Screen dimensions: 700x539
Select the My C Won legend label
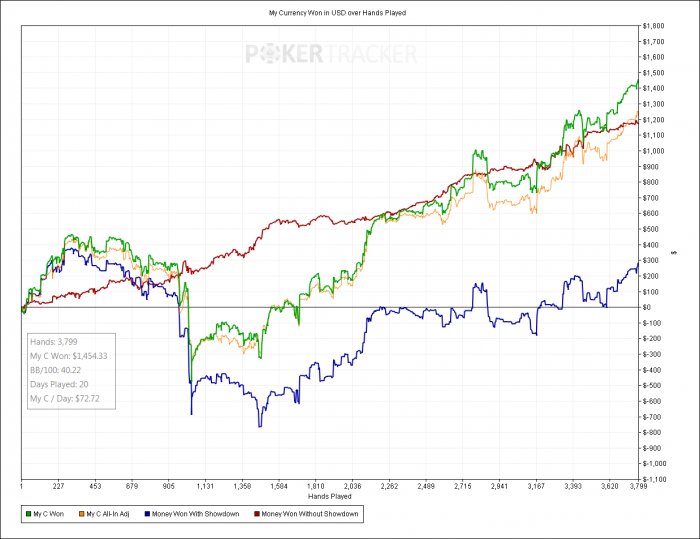click(49, 514)
